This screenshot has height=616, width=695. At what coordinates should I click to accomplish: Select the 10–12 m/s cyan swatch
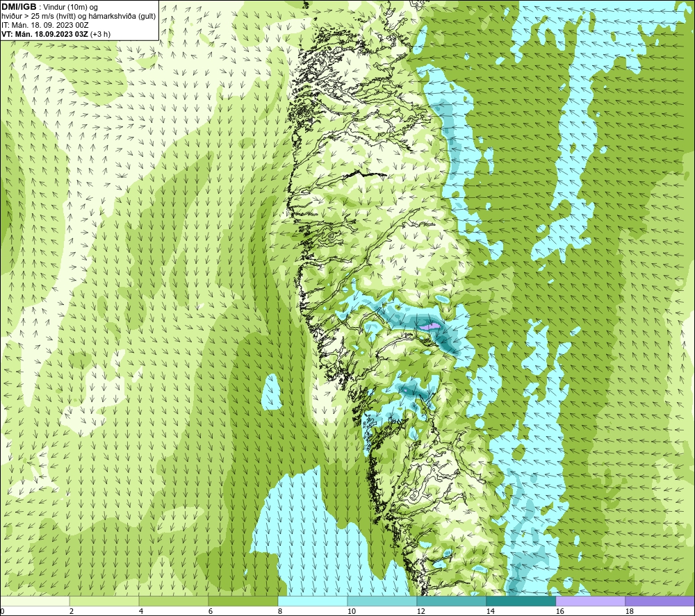(x=382, y=601)
